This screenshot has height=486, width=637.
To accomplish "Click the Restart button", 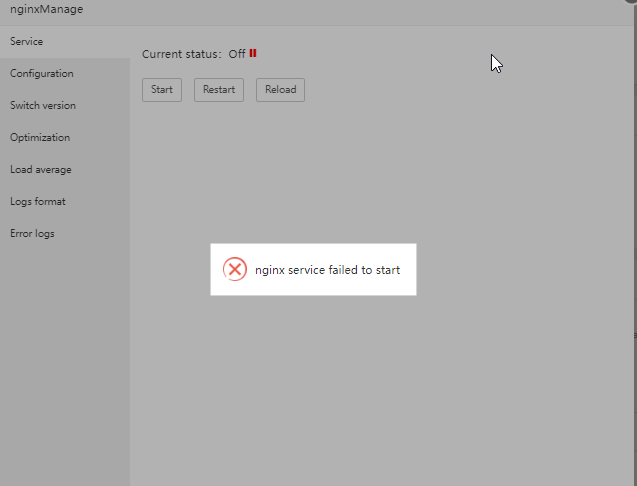I will 219,90.
